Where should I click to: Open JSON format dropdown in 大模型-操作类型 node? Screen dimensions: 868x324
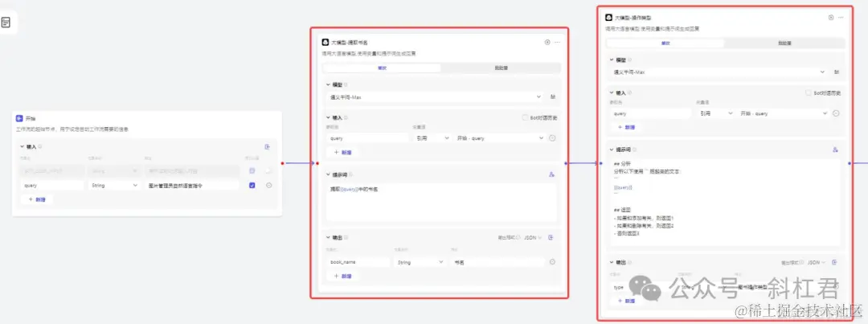coord(816,262)
